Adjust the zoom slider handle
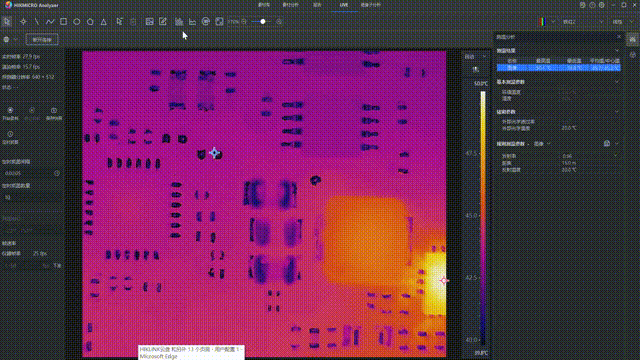 [x=263, y=22]
